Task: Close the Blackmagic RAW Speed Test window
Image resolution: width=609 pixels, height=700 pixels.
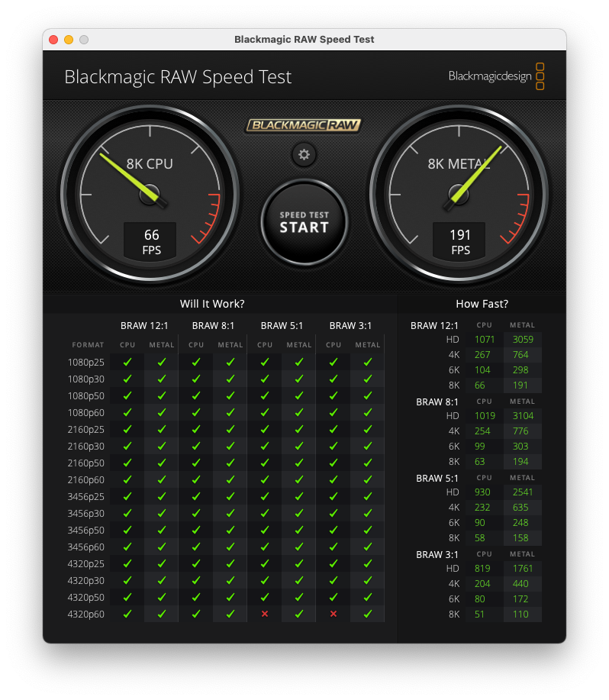Action: pyautogui.click(x=53, y=40)
